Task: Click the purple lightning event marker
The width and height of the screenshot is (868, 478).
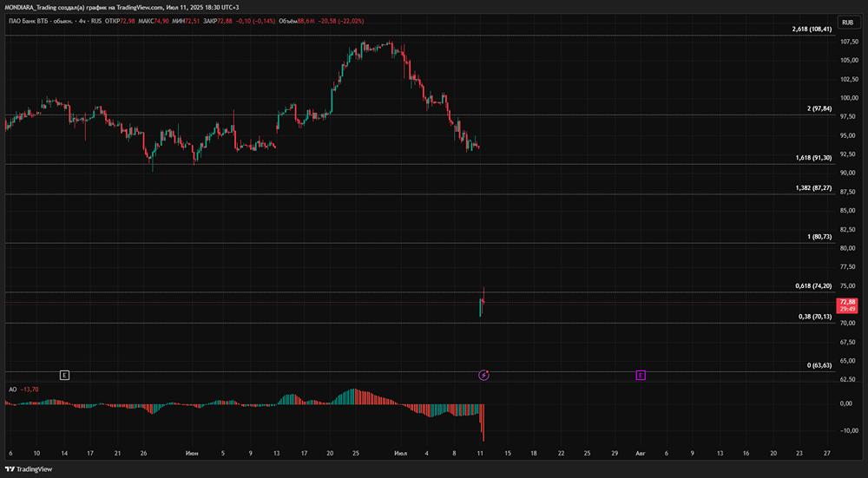Action: (x=484, y=375)
